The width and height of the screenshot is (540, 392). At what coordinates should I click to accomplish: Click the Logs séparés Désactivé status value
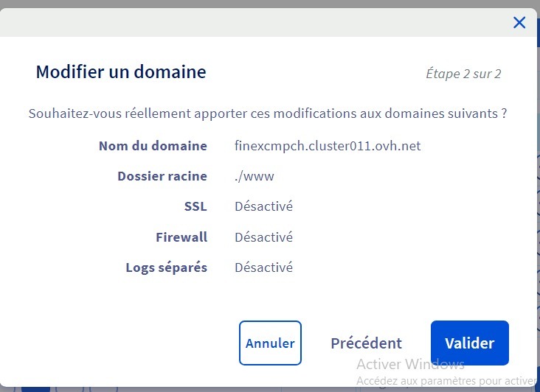(264, 267)
